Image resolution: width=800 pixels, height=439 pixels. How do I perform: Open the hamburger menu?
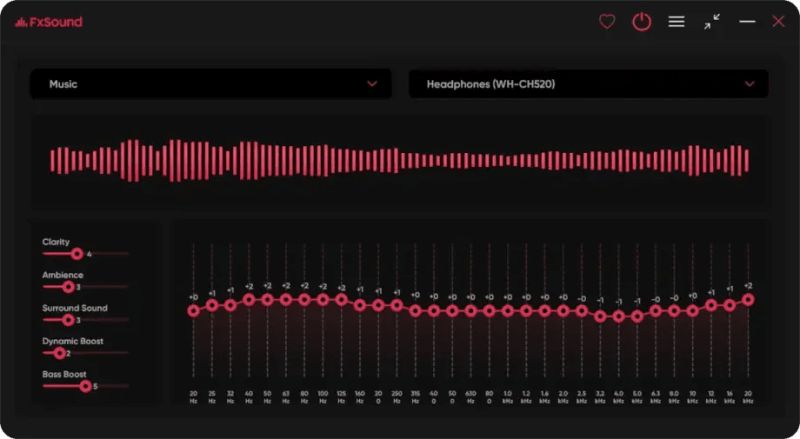coord(677,21)
